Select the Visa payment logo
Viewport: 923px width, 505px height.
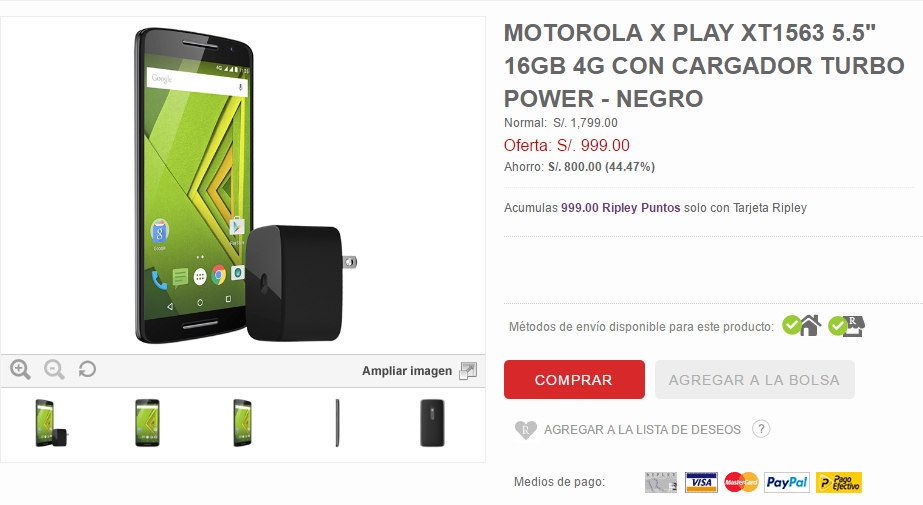[701, 483]
